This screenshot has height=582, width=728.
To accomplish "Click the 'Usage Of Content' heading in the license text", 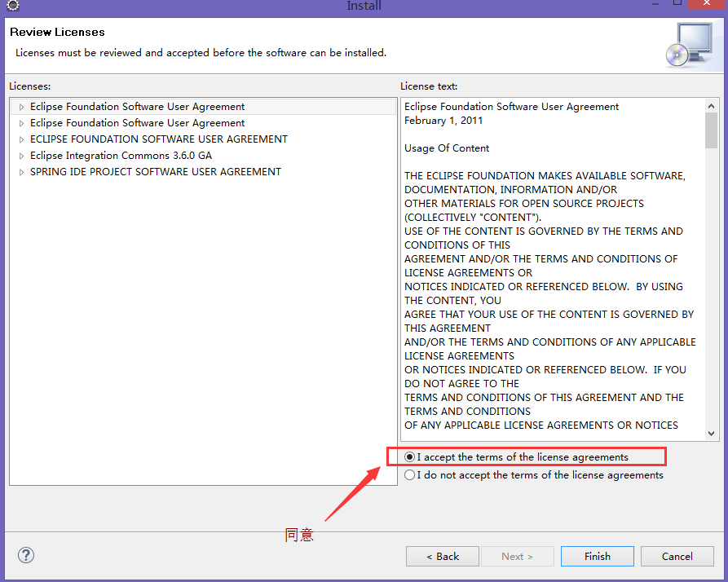I will 447,148.
